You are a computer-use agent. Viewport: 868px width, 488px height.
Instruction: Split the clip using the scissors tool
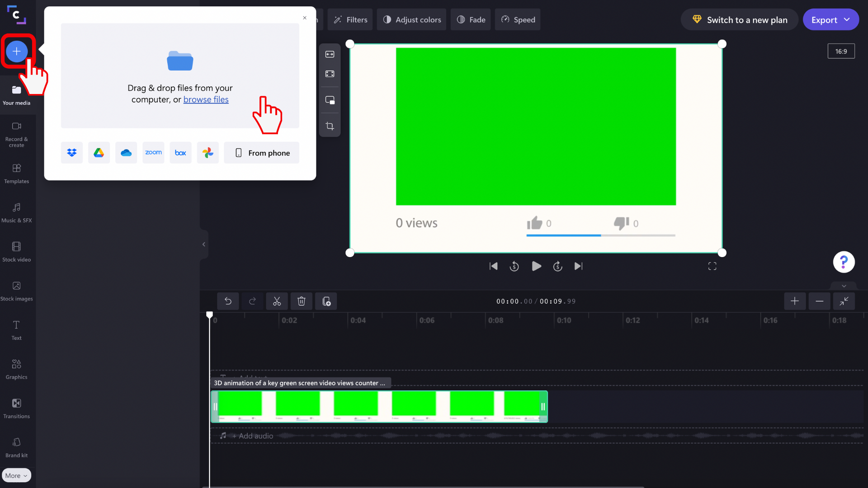[277, 301]
